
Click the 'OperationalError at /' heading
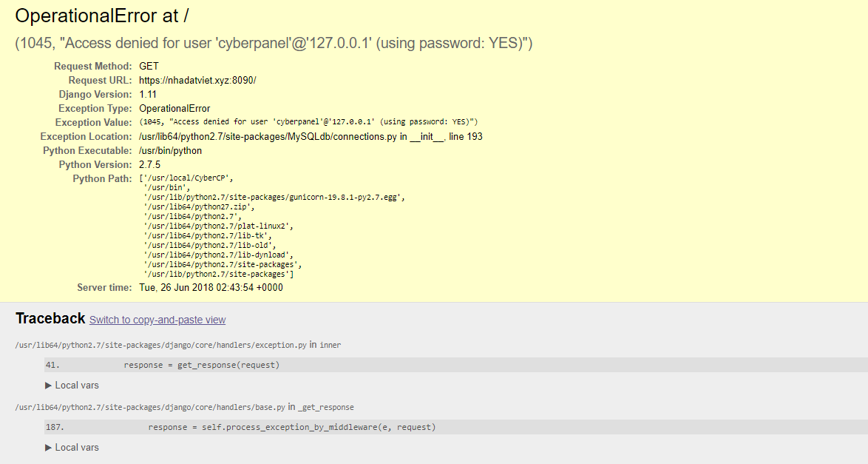tap(103, 16)
